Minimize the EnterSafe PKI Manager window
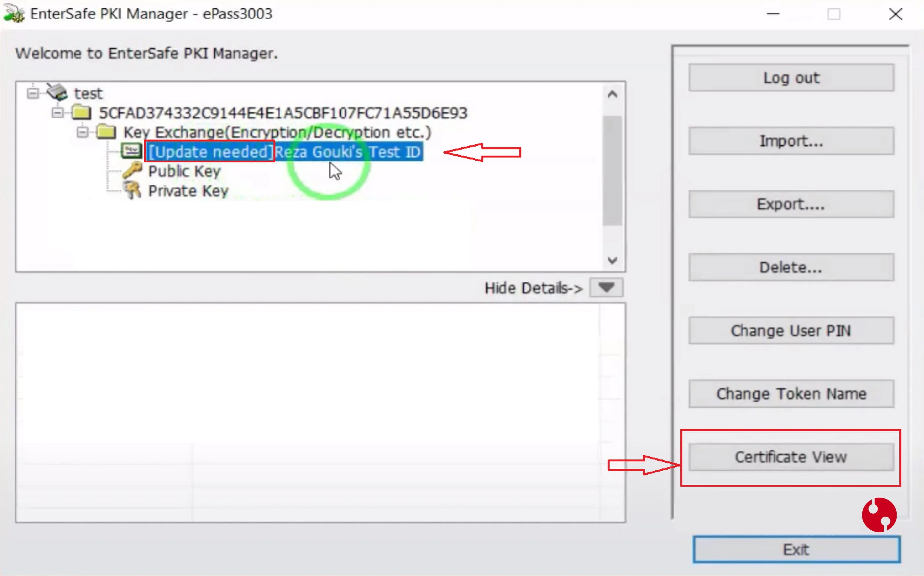The width and height of the screenshot is (924, 576). pos(773,14)
